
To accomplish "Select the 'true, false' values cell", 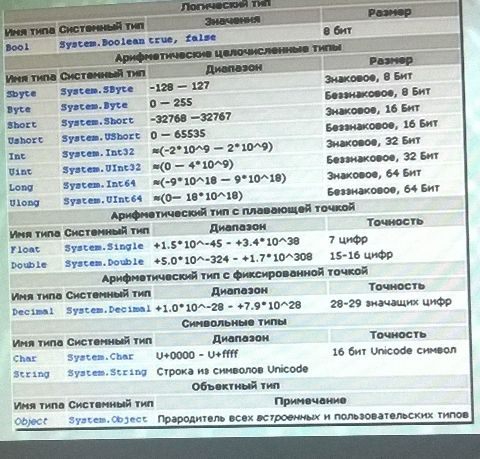I will (182, 39).
